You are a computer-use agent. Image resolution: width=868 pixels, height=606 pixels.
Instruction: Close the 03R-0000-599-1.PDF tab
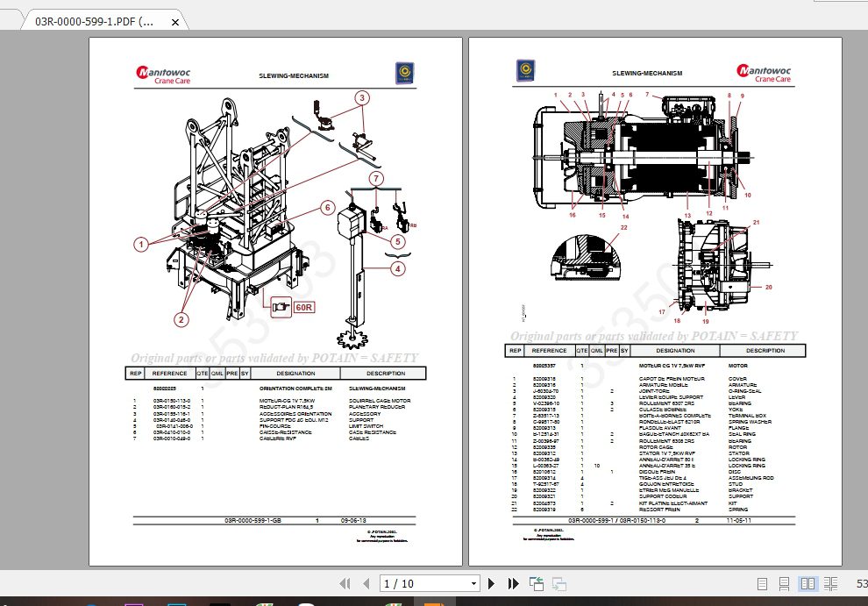point(174,19)
